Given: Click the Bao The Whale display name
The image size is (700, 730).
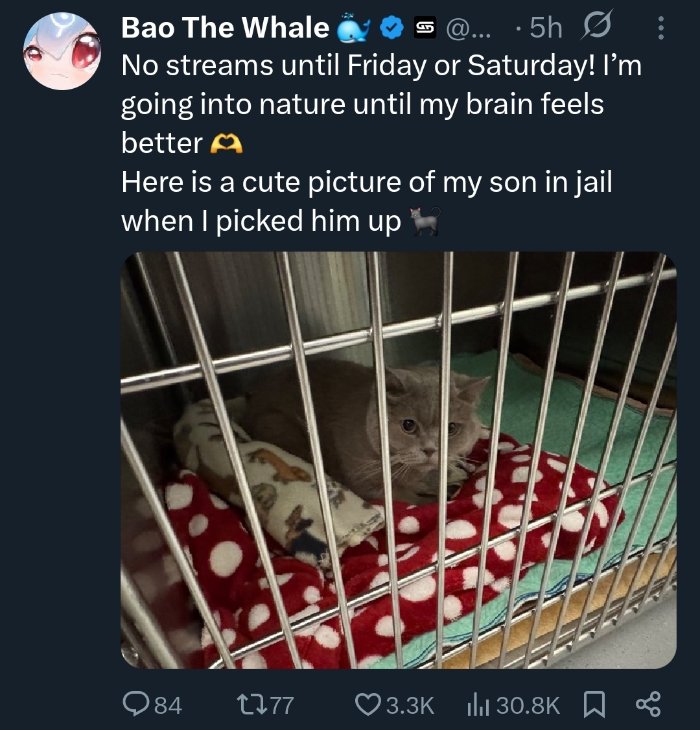Looking at the screenshot, I should [x=225, y=28].
